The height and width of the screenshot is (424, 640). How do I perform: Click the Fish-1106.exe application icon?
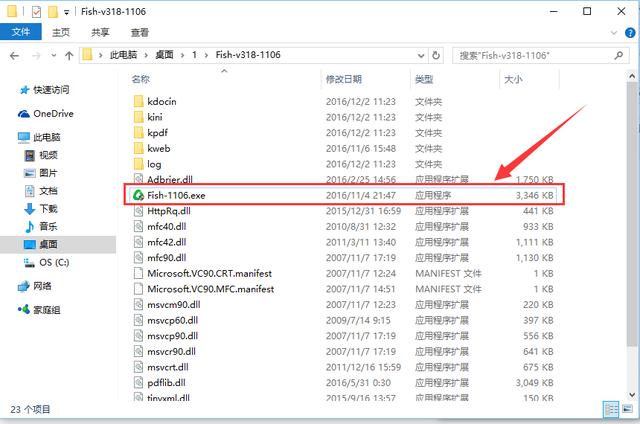[x=139, y=194]
